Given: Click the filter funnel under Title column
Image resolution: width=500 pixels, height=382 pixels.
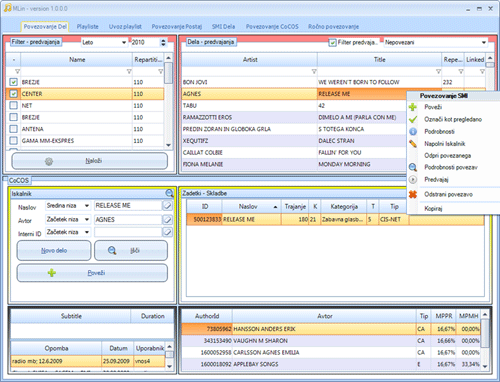Looking at the screenshot, I should click(438, 71).
